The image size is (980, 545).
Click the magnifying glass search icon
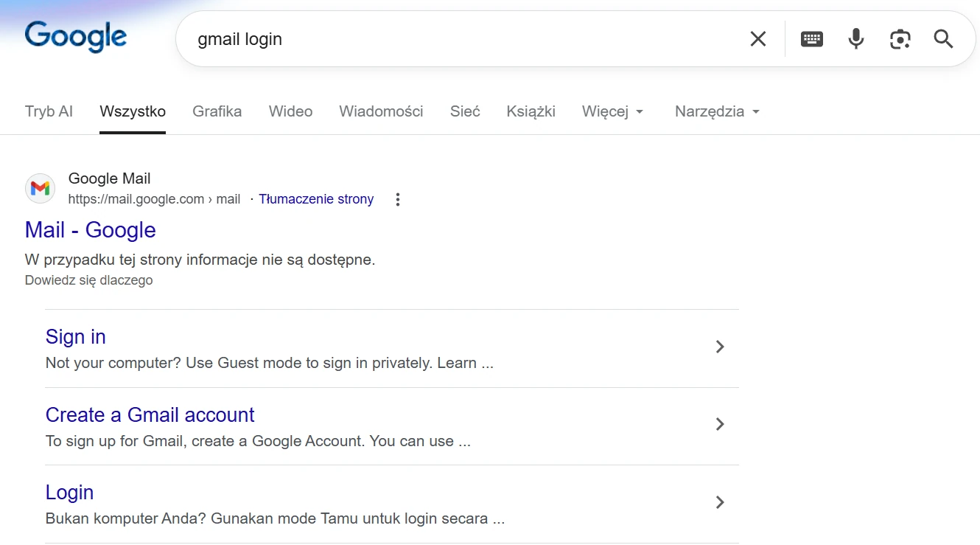coord(943,38)
